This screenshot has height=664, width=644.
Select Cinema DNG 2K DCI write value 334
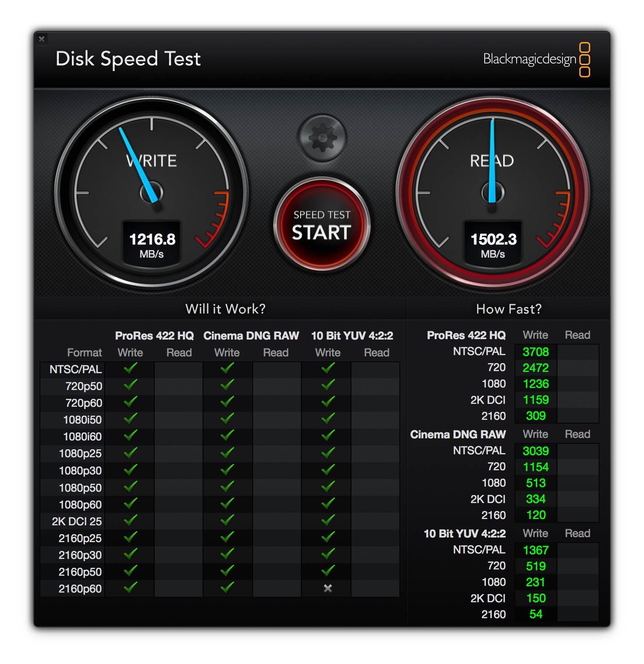click(536, 499)
